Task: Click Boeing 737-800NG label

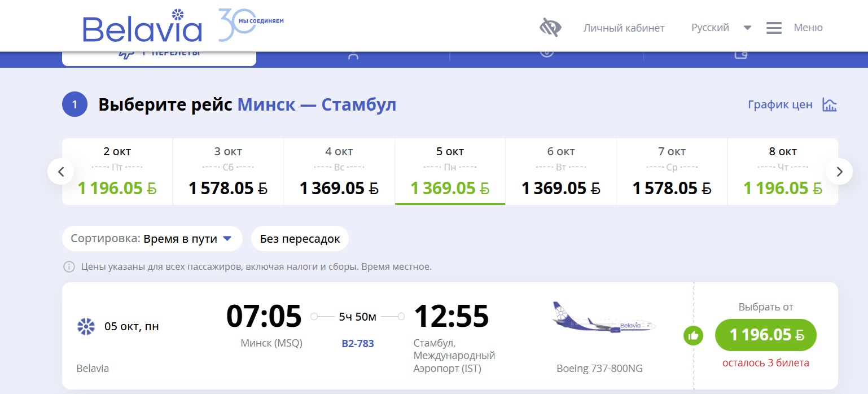Action: click(x=599, y=369)
